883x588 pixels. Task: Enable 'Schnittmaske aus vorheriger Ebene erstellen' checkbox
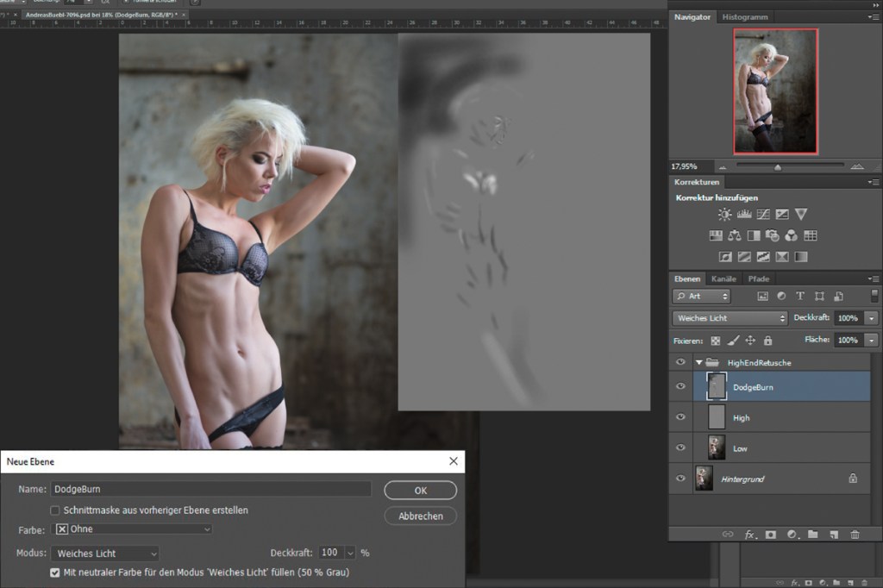pyautogui.click(x=54, y=510)
